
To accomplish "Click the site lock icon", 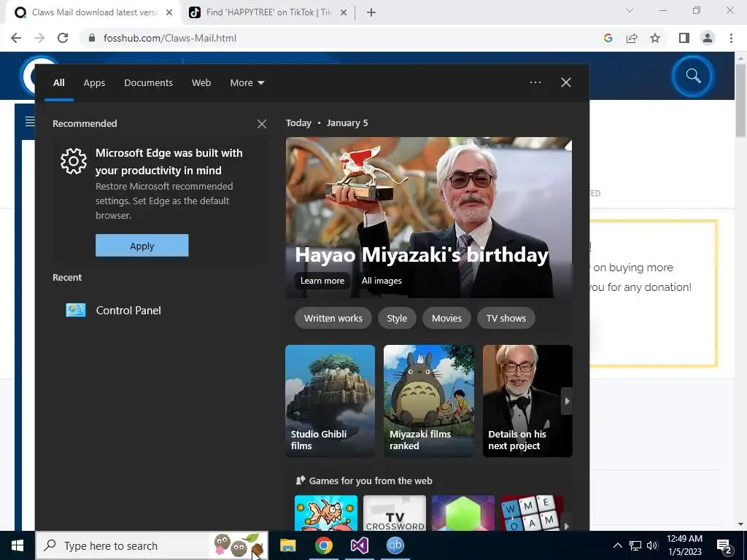I will tap(92, 38).
